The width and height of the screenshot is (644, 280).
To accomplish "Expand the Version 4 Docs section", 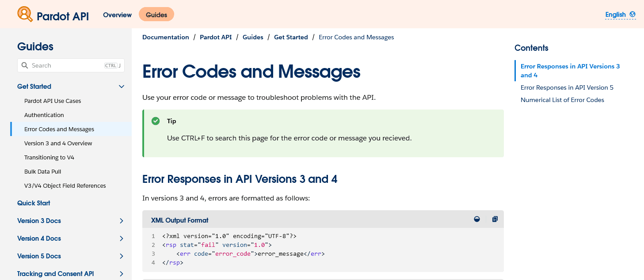I will [122, 238].
